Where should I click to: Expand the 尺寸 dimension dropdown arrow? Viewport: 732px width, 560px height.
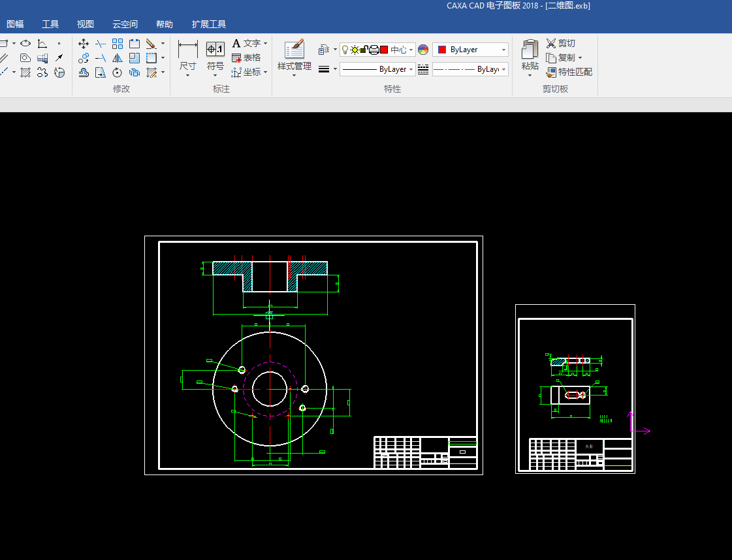pyautogui.click(x=187, y=76)
